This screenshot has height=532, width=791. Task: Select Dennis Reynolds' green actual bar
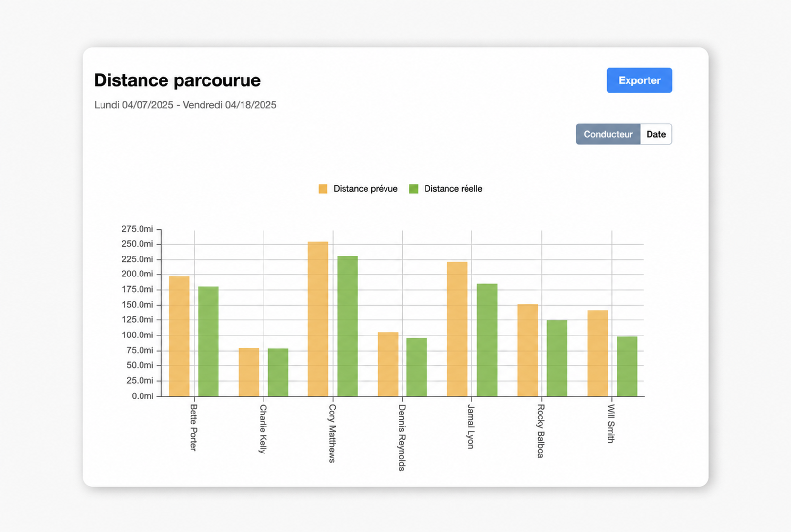[417, 367]
